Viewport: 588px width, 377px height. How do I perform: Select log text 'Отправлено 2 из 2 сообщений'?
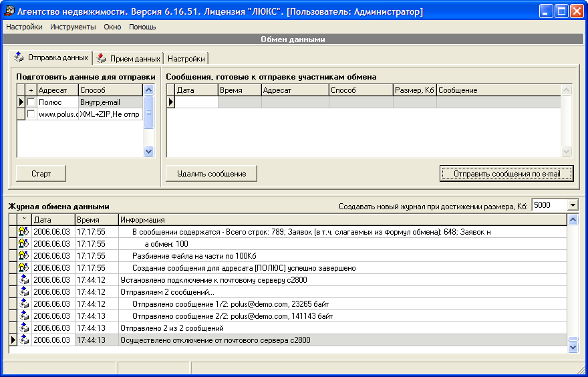pyautogui.click(x=172, y=328)
